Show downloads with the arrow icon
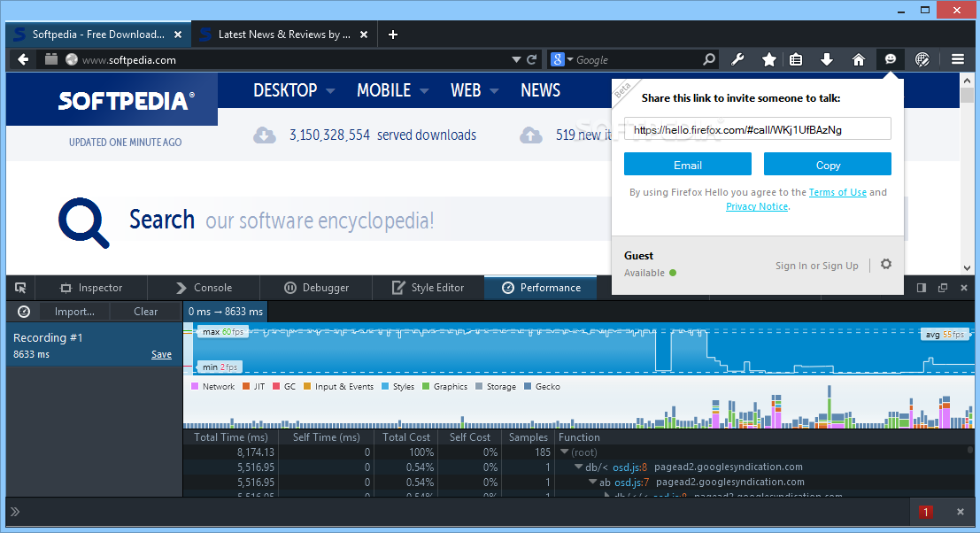This screenshot has width=980, height=533. click(x=826, y=59)
